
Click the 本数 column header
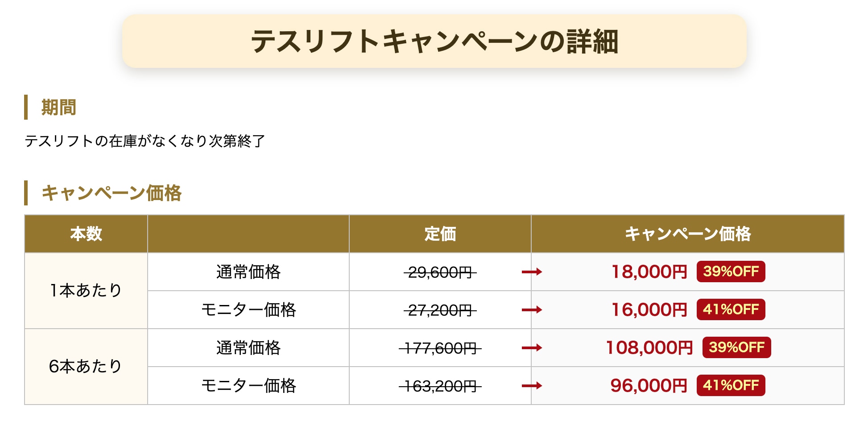coord(86,234)
